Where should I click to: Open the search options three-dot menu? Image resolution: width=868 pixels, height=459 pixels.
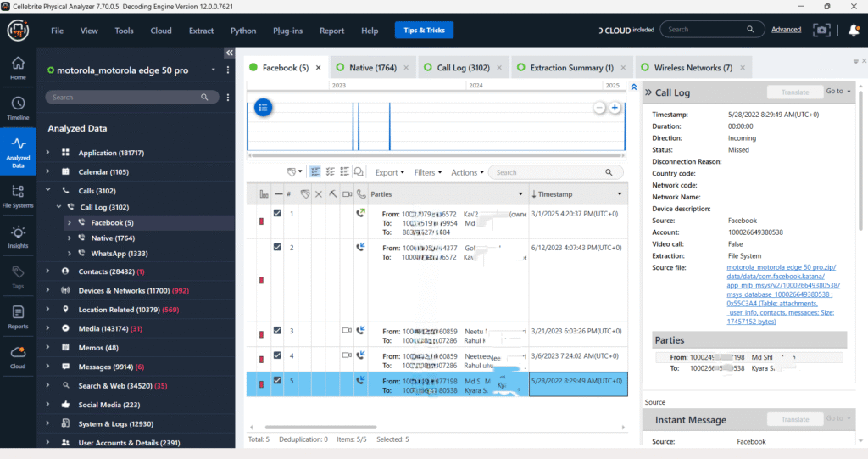click(x=227, y=97)
